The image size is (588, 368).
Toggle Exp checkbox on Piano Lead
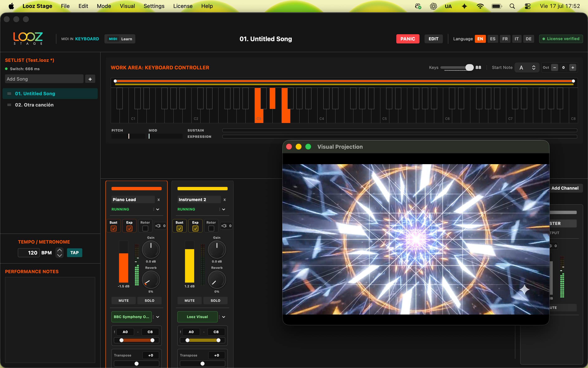(129, 228)
